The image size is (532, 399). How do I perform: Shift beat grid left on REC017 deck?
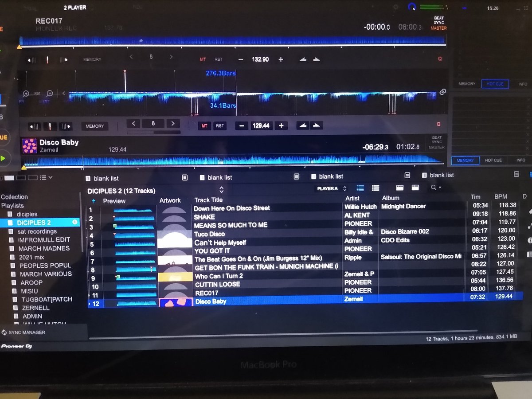[x=31, y=59]
